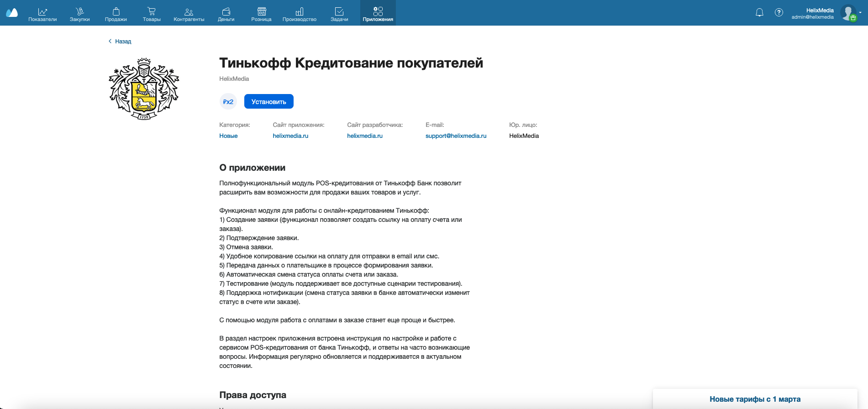868x409 pixels.
Task: Click the HelixMedia developer name under title
Action: [234, 79]
